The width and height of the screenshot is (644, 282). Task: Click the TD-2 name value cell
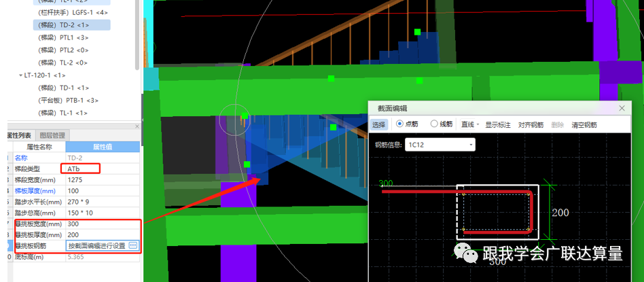[103, 158]
